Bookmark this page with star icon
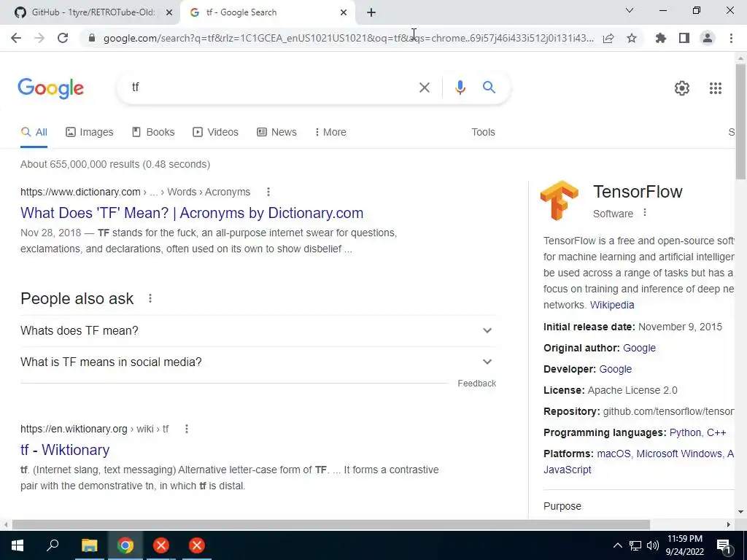Viewport: 747px width, 560px height. point(632,38)
